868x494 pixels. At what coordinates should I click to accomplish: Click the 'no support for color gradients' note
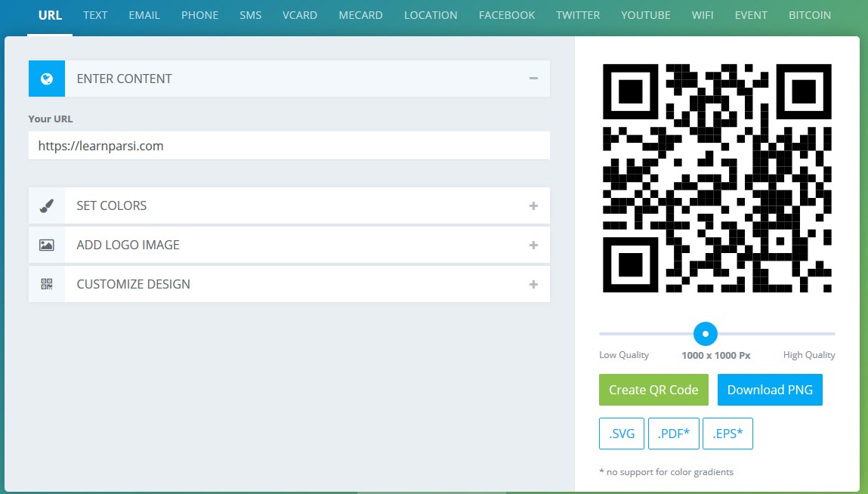(x=666, y=472)
